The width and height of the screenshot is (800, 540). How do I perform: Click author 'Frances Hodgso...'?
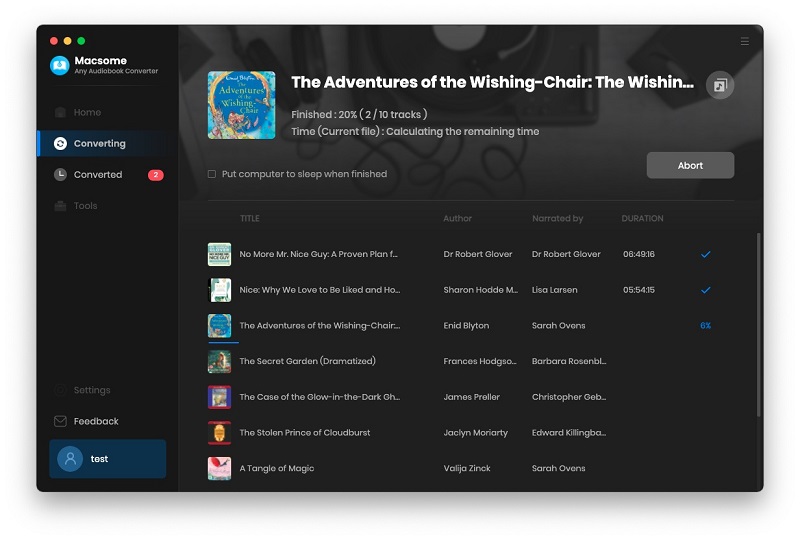(x=480, y=361)
